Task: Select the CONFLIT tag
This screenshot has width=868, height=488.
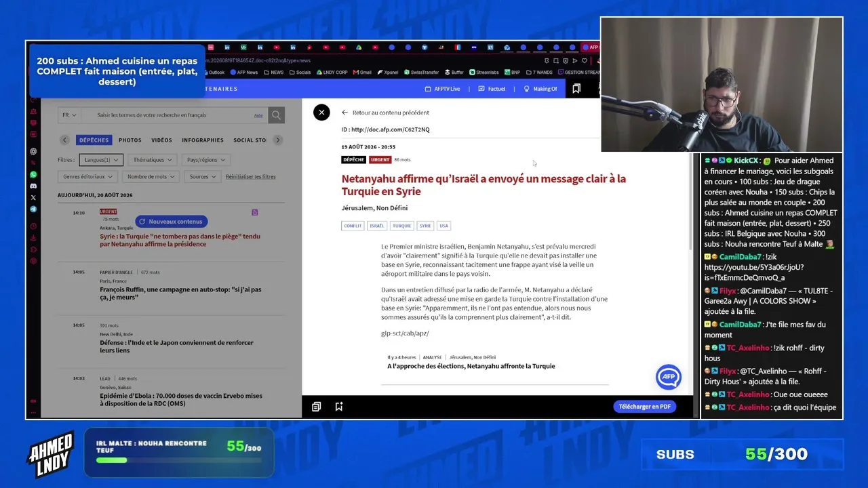Action: [x=353, y=226]
